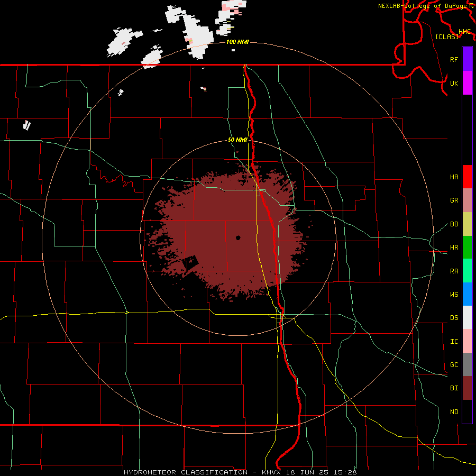476x476 pixels.
Task: Click the NEXLAB-College of DuPage credit text
Action: (x=423, y=6)
